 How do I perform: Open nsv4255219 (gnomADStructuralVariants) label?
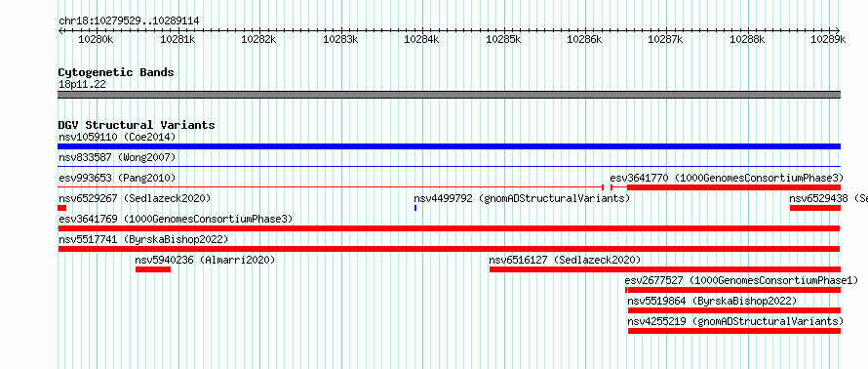tap(735, 321)
